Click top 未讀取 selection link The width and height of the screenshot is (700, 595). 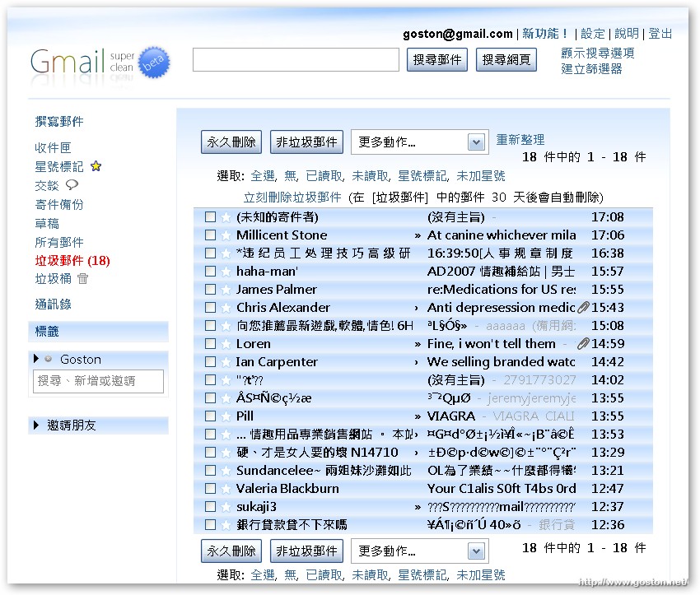pyautogui.click(x=371, y=176)
